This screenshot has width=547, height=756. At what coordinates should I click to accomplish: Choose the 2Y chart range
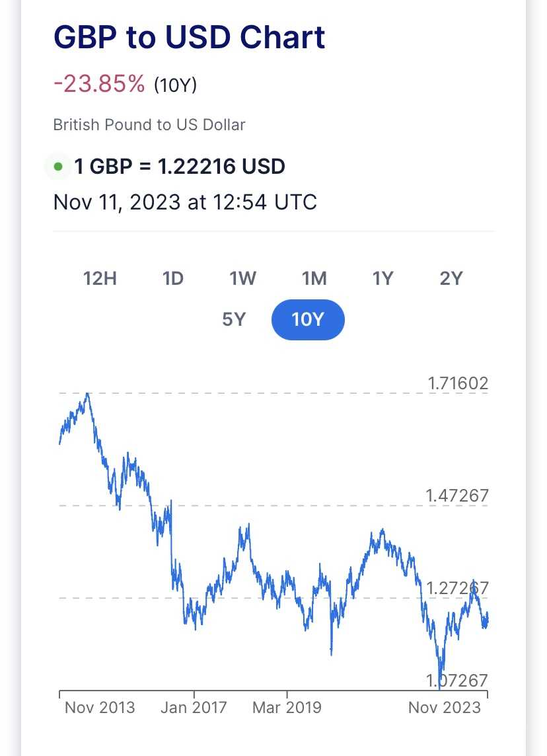[x=451, y=278]
